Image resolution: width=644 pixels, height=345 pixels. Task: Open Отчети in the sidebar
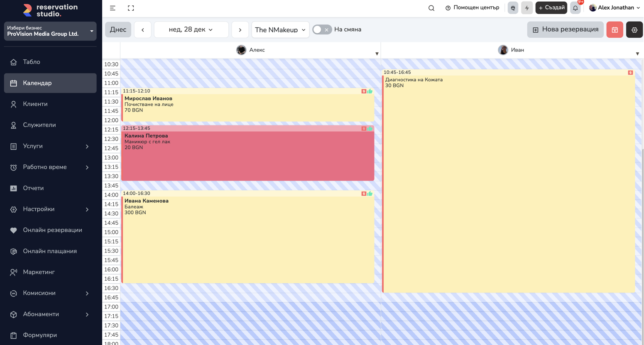point(33,188)
